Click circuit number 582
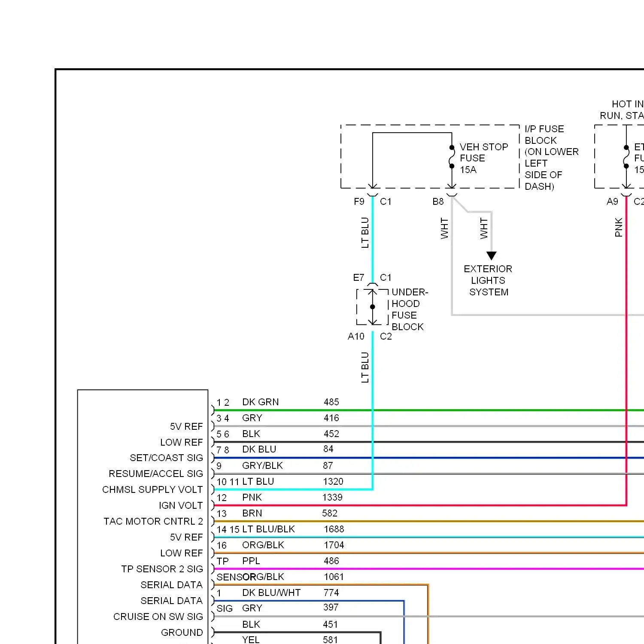The height and width of the screenshot is (644, 644). point(330,513)
